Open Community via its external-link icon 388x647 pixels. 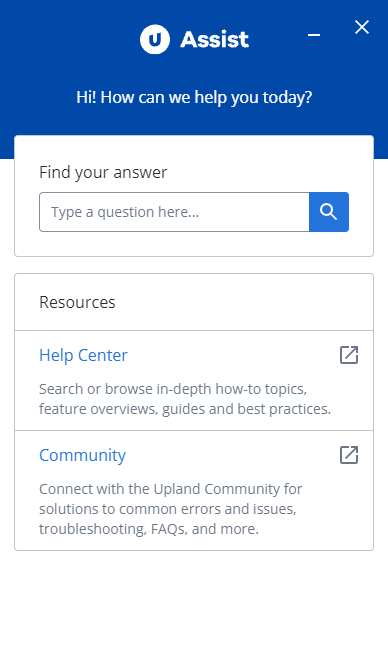(x=349, y=455)
